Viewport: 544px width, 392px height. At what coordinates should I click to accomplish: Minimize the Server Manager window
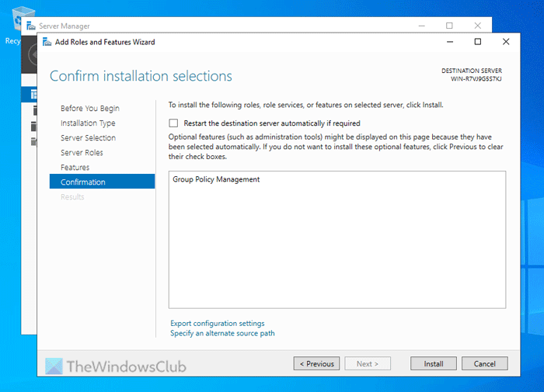(421, 26)
